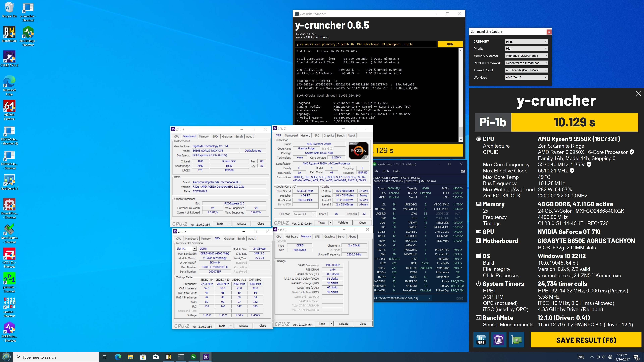
Task: Open the Slot #1 dropdown in CPU-Z SPD
Action: [x=186, y=249]
